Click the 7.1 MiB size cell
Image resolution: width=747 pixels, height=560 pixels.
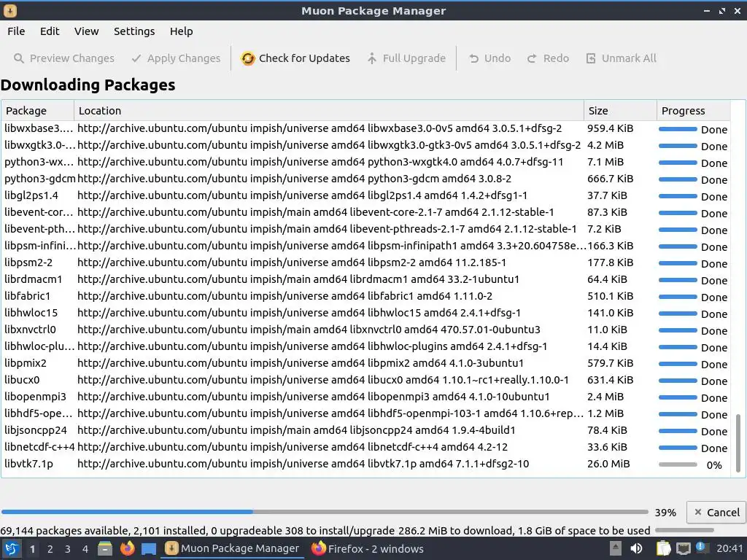[x=605, y=162]
